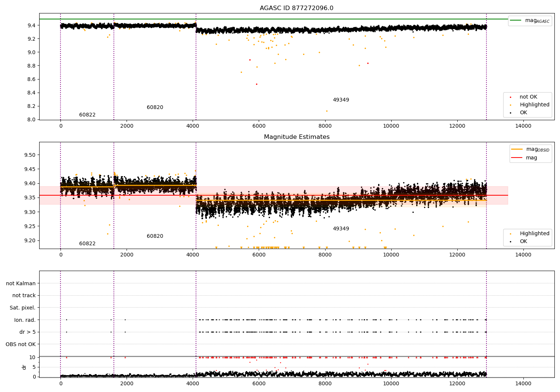Click the 9.0 y-tick label on top plot
560x392 pixels.
[x=31, y=52]
